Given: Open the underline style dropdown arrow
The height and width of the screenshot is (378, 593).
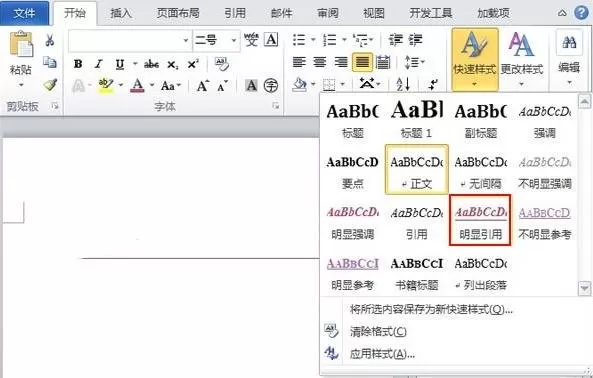Looking at the screenshot, I should [135, 64].
